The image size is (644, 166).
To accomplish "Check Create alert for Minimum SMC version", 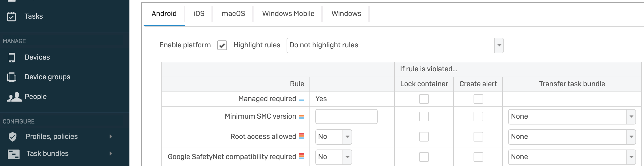I will coord(478,117).
